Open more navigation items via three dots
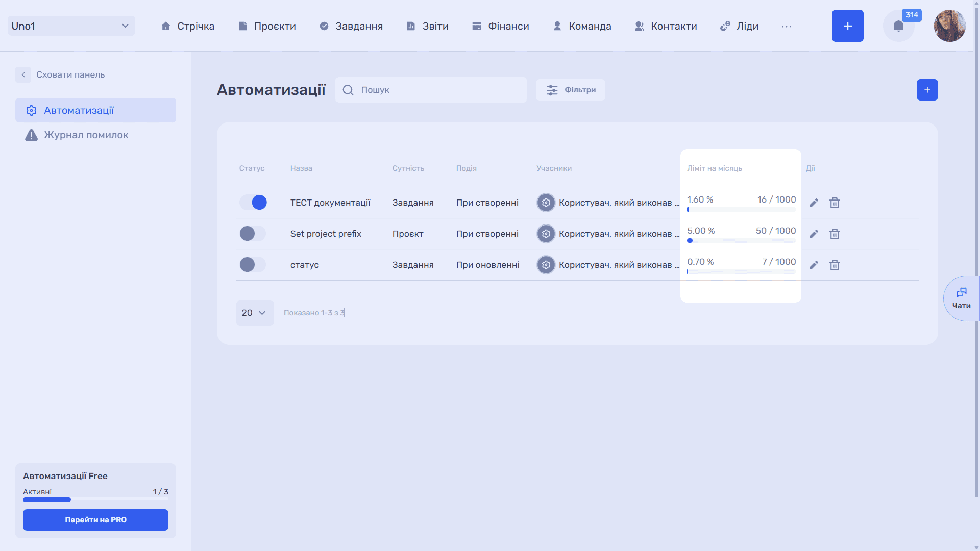980x551 pixels. tap(786, 26)
